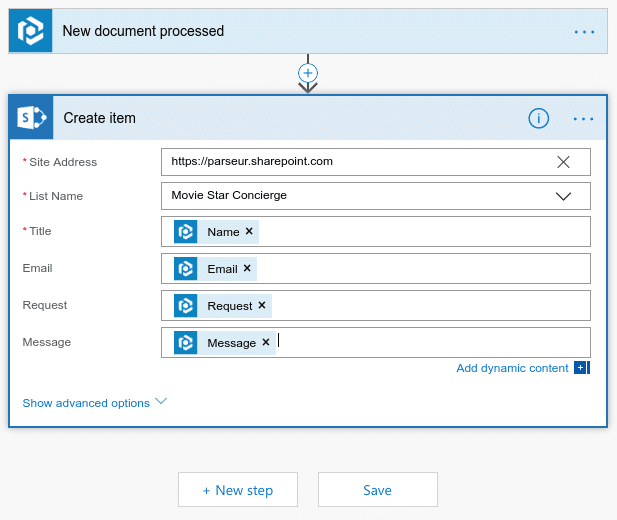
Task: Insert a step with the plus connector
Action: 308,73
